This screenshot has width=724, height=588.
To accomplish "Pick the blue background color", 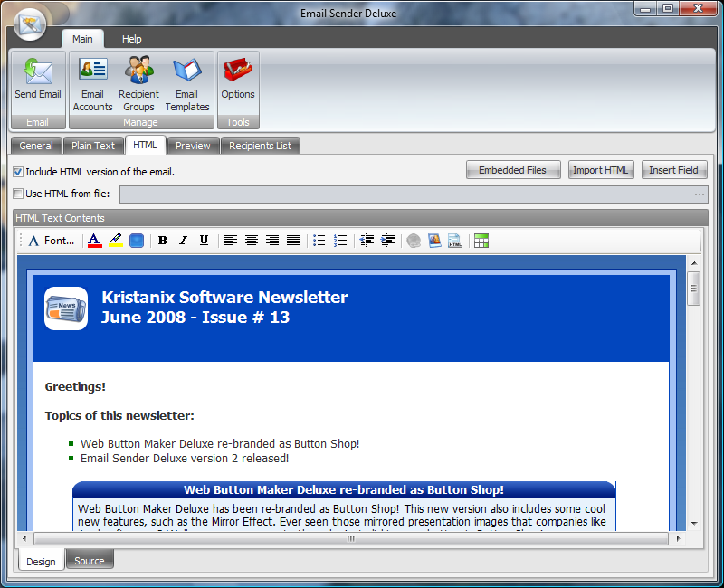I will point(137,241).
